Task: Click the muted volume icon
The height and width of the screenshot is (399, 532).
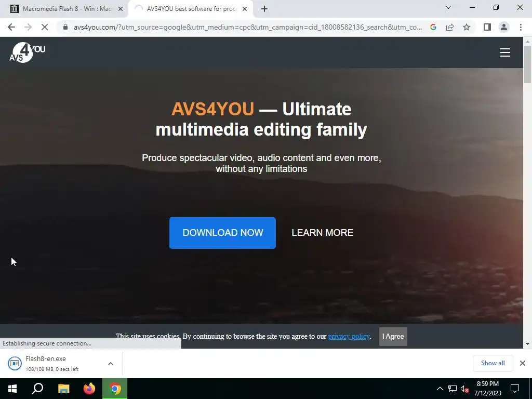Action: click(465, 389)
